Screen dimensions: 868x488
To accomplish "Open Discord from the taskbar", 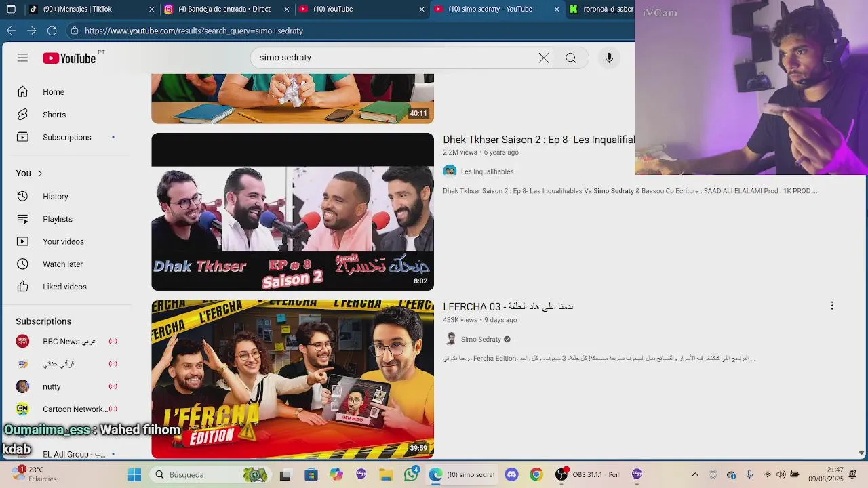I will click(x=512, y=474).
